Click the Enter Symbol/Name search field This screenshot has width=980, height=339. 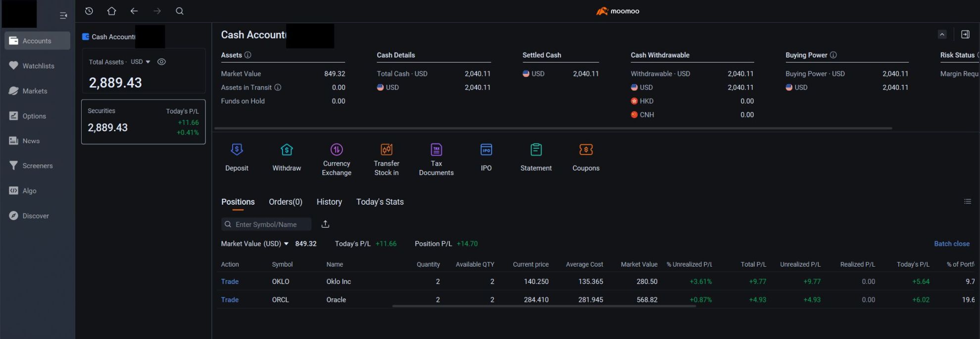coord(266,224)
